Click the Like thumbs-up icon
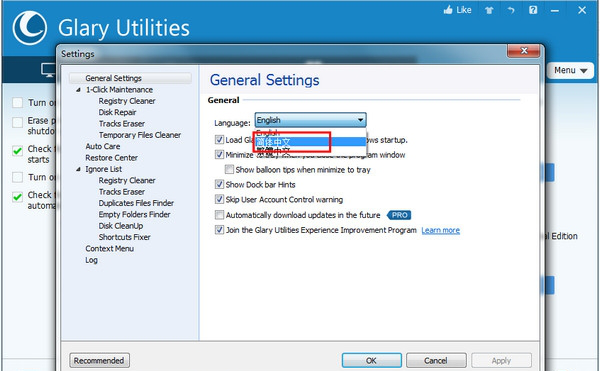The width and height of the screenshot is (600, 385). click(448, 10)
